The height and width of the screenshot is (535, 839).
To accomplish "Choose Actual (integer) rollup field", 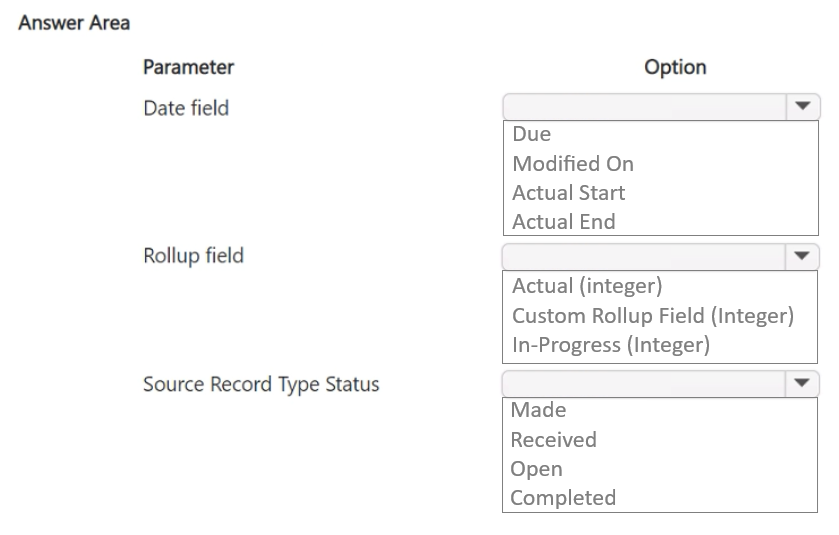I will (587, 286).
